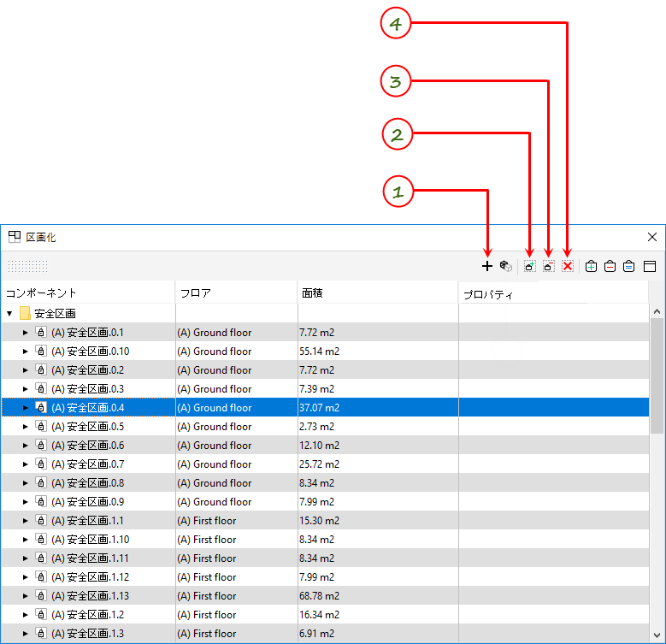Click the lock icon of (A) 安全区画.1.1
666x644 pixels.
pos(41,520)
